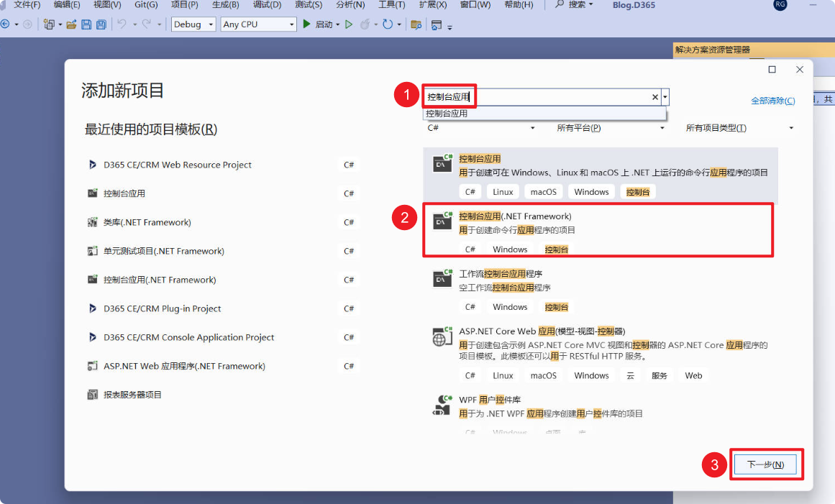835x504 pixels.
Task: Open the 工具(T) menu
Action: [391, 5]
